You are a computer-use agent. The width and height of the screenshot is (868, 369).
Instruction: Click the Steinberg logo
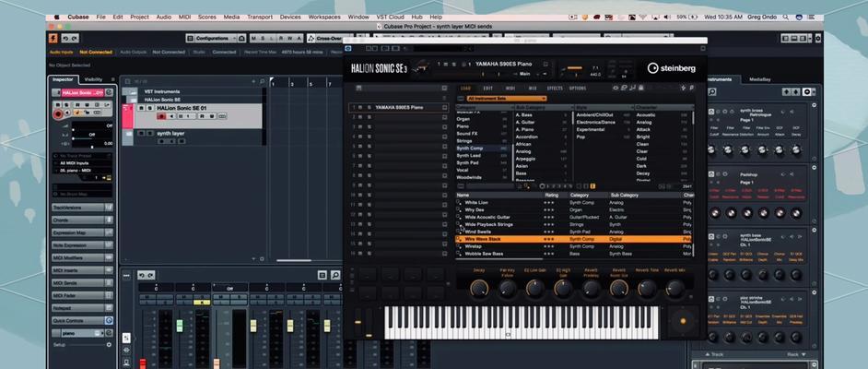672,68
